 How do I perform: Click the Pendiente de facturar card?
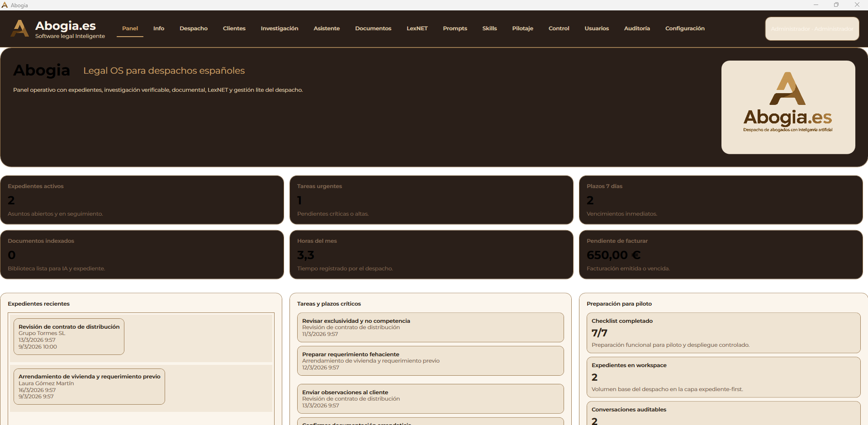pyautogui.click(x=721, y=255)
